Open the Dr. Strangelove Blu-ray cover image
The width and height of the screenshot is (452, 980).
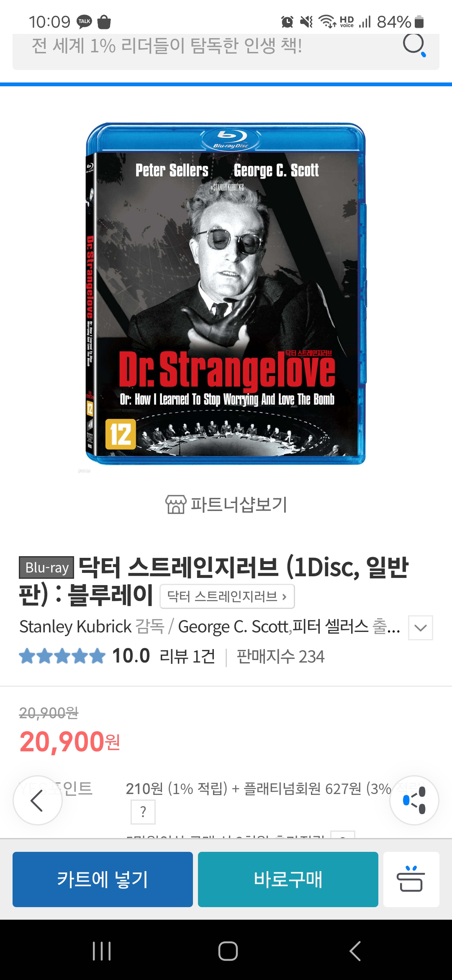coord(226,294)
